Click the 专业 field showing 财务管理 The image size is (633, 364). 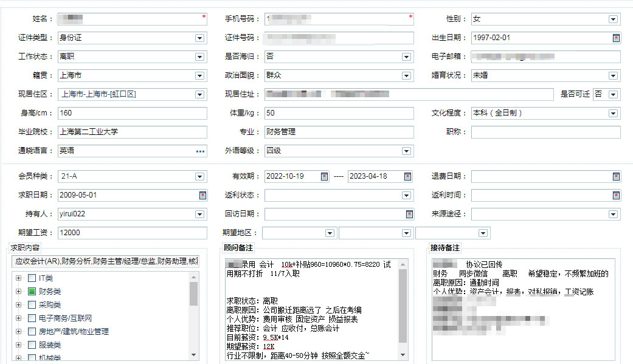(x=339, y=132)
